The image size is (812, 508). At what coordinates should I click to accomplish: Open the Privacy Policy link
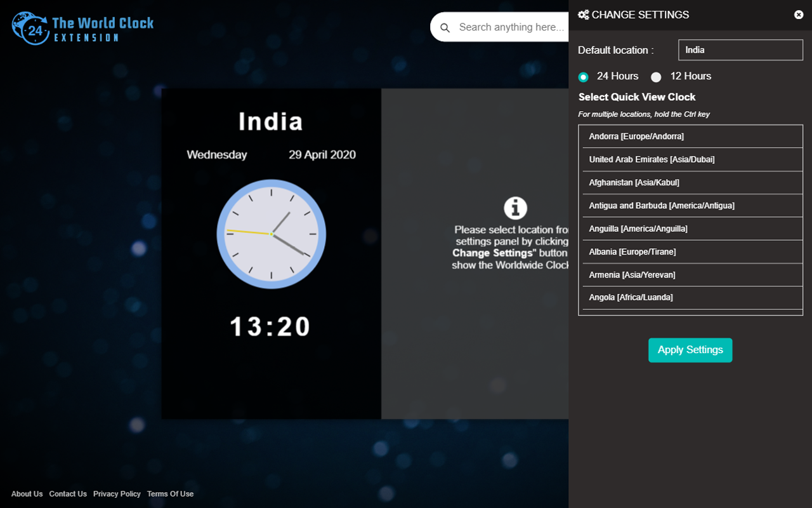(117, 494)
